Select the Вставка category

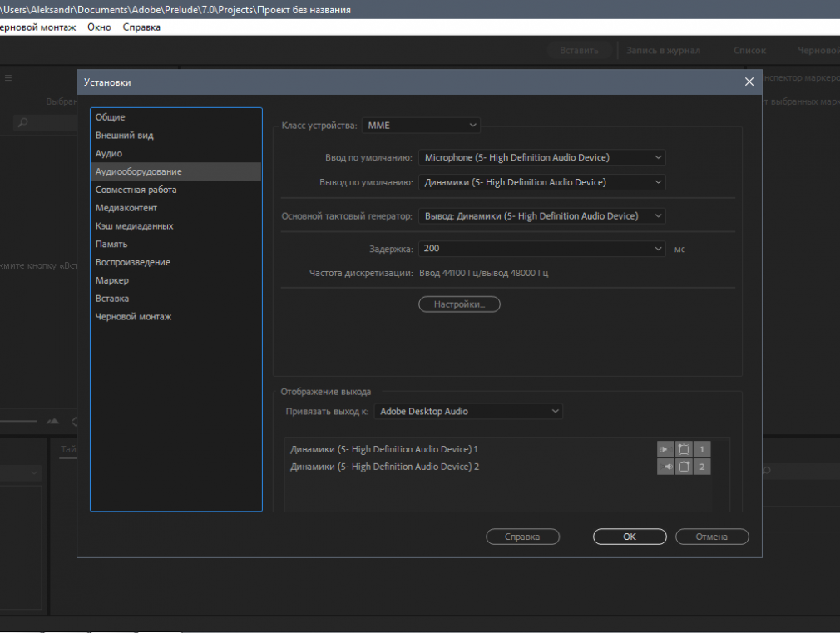tap(175, 299)
